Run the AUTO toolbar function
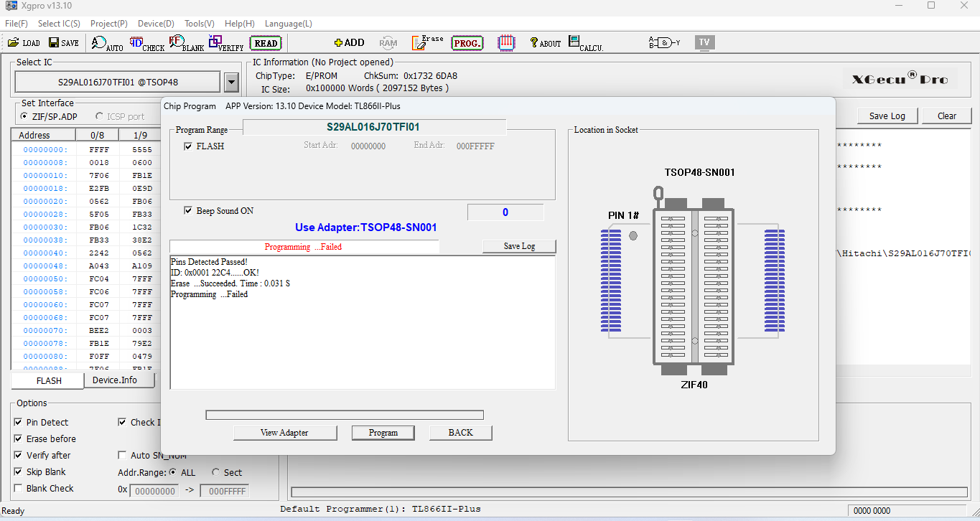This screenshot has height=521, width=980. pyautogui.click(x=107, y=44)
